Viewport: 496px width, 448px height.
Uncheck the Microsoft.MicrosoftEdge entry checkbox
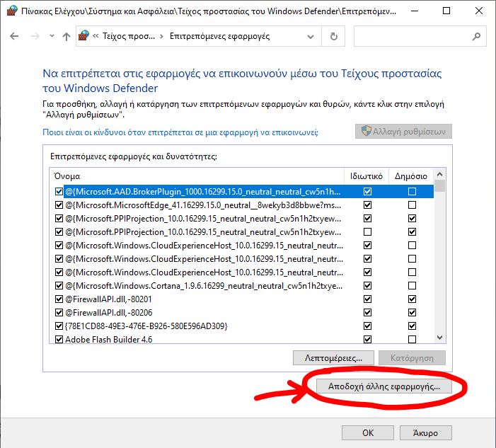(59, 205)
